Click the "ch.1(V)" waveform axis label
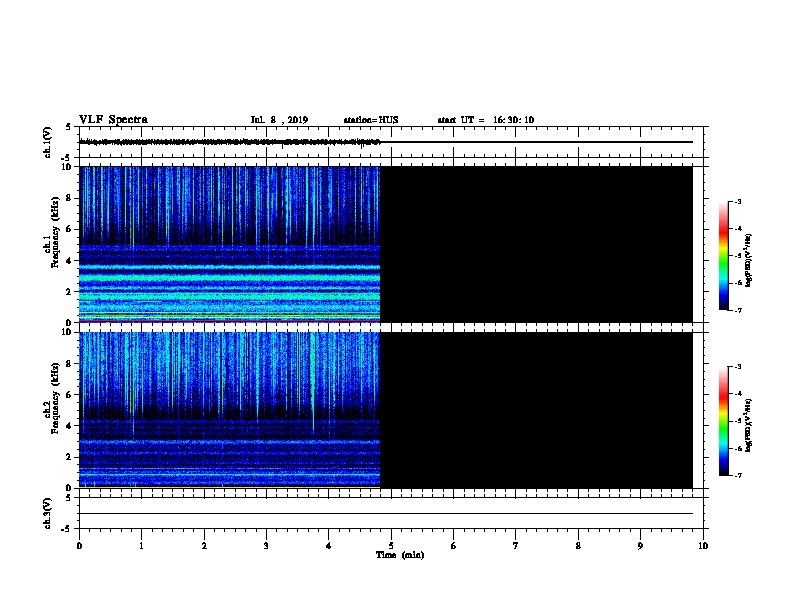 [48, 142]
